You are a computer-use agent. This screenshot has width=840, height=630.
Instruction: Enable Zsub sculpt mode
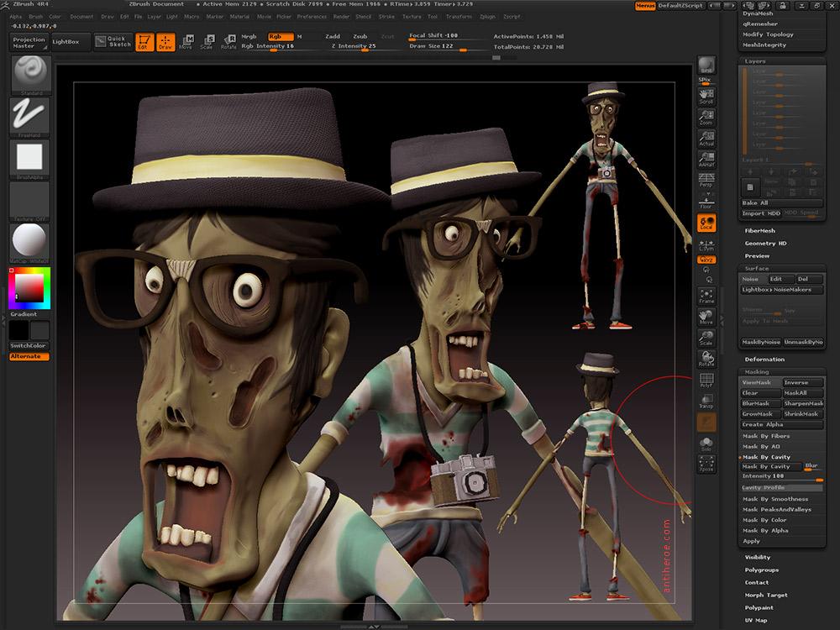point(360,36)
